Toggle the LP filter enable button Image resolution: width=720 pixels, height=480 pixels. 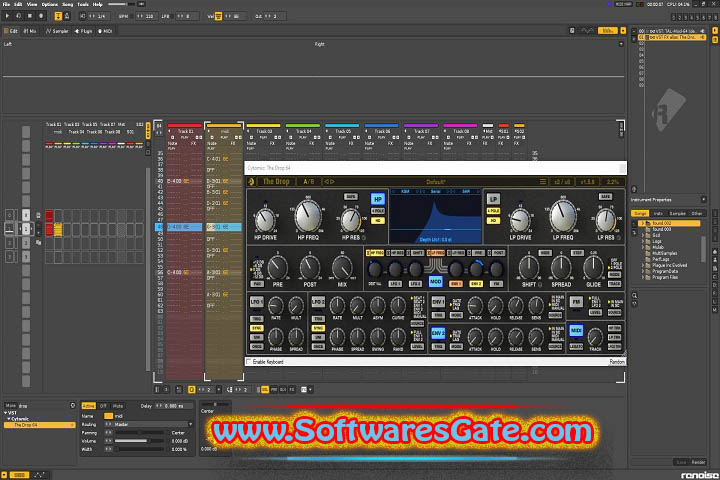[493, 199]
